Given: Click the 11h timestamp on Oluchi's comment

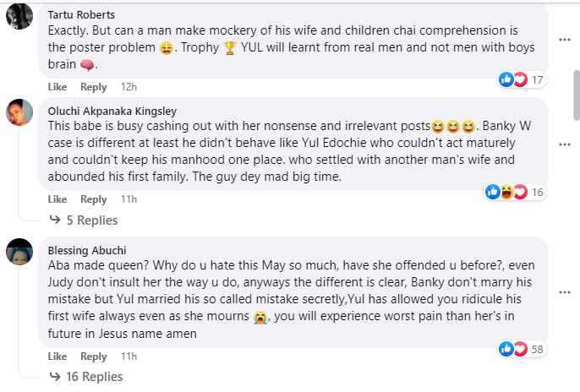Looking at the screenshot, I should (129, 199).
